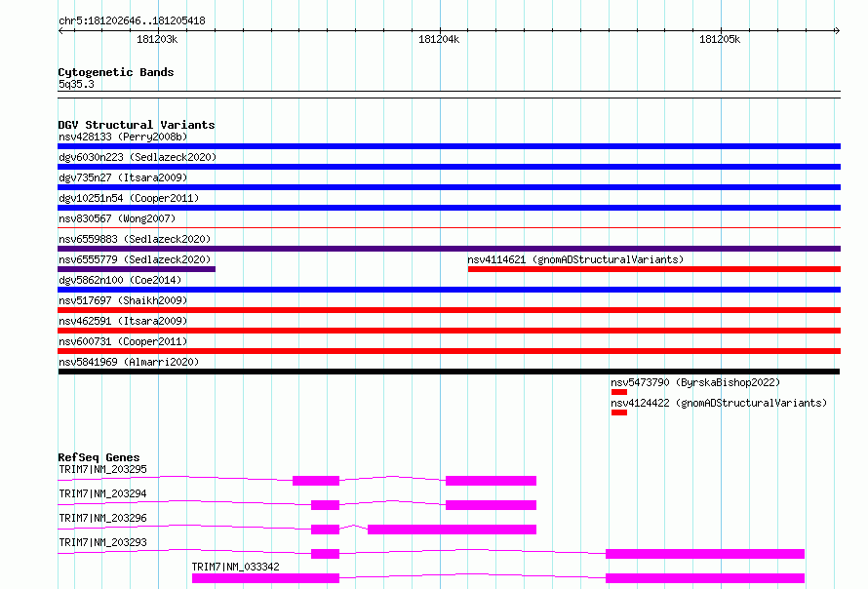The image size is (868, 589).
Task: Open variant nsv5841969 (Almarri2020) label
Action: (129, 362)
